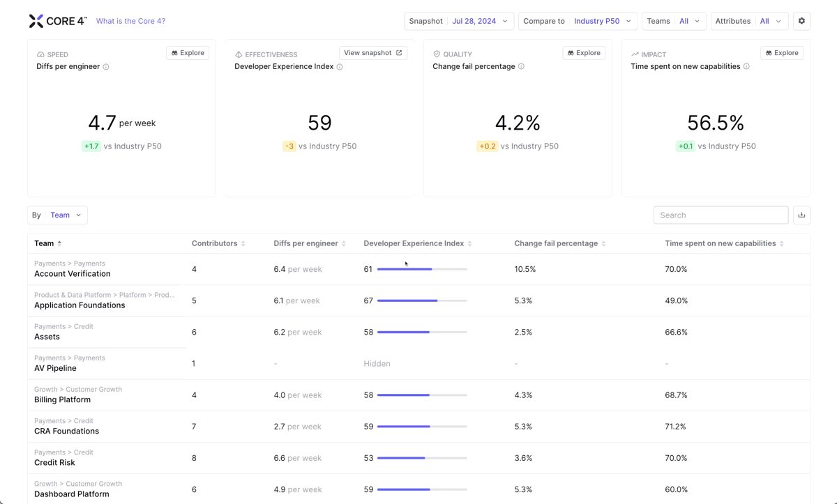Click View snapshot button

[x=372, y=53]
